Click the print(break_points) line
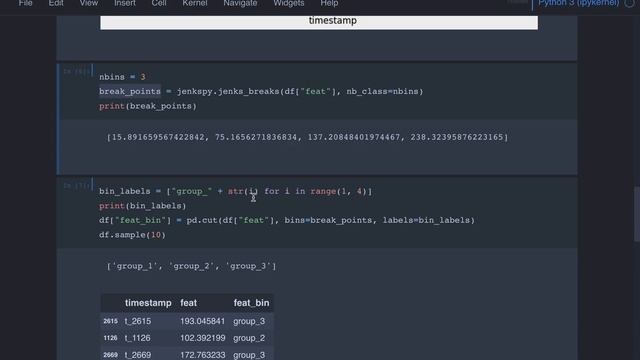The width and height of the screenshot is (640, 360). pyautogui.click(x=148, y=106)
